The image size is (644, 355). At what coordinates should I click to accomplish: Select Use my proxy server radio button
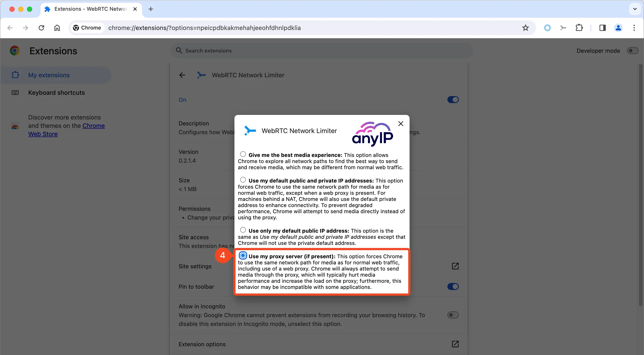pyautogui.click(x=243, y=255)
